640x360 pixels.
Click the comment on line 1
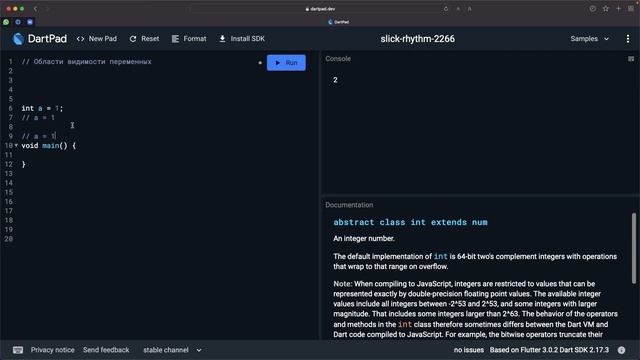click(x=87, y=62)
